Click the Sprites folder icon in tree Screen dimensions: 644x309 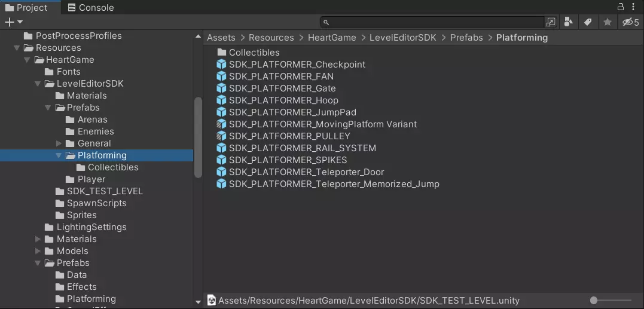coord(60,215)
